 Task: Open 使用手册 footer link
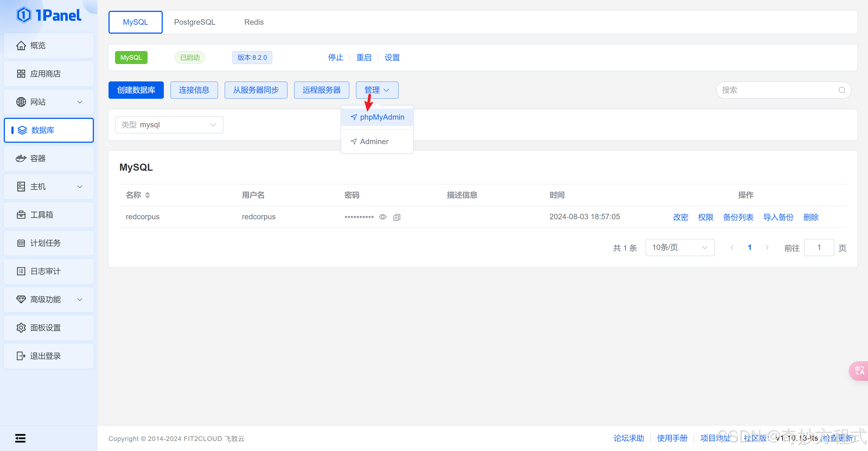(x=672, y=438)
